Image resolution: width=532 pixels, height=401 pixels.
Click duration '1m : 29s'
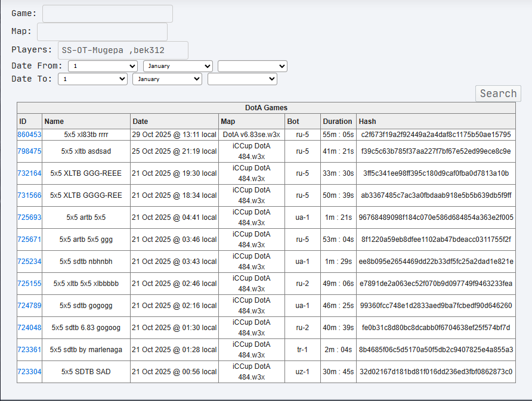338,262
